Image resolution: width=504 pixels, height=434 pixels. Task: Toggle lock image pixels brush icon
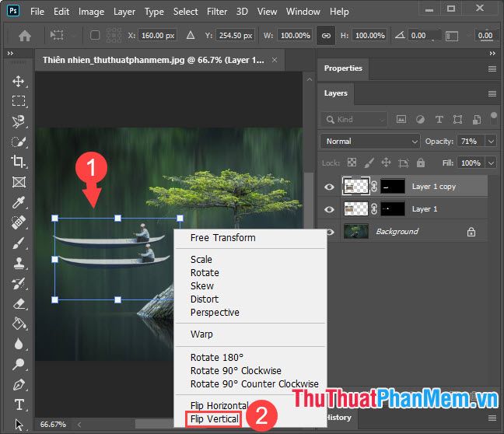pos(369,163)
